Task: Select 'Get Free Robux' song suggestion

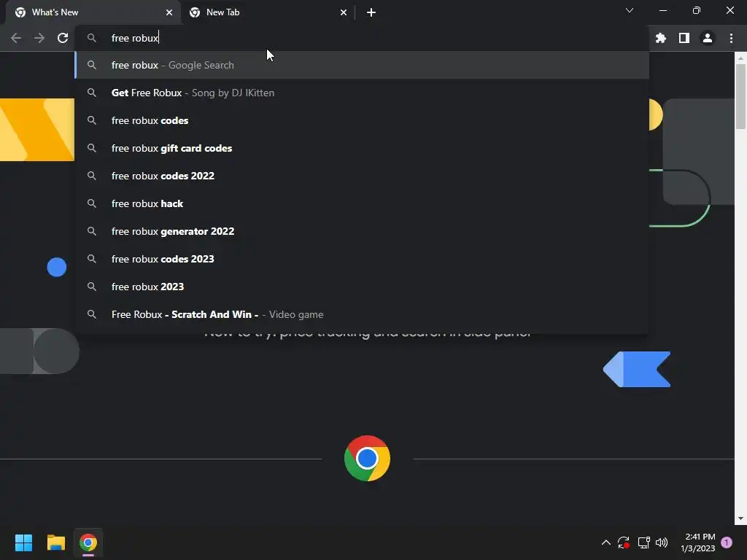Action: point(362,93)
